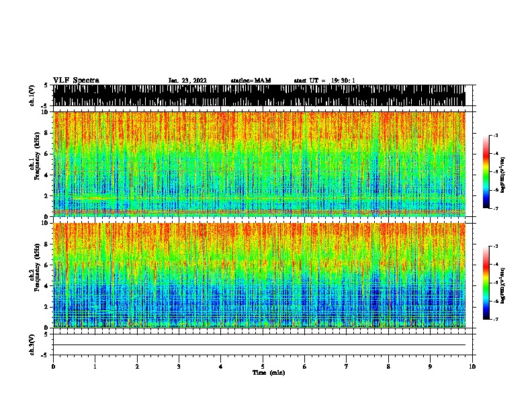Click time axis tick label "5"
Screen dimensions: 532x411
click(x=263, y=366)
